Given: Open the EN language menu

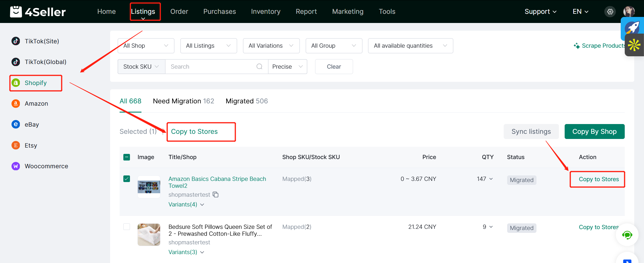Looking at the screenshot, I should pos(580,11).
